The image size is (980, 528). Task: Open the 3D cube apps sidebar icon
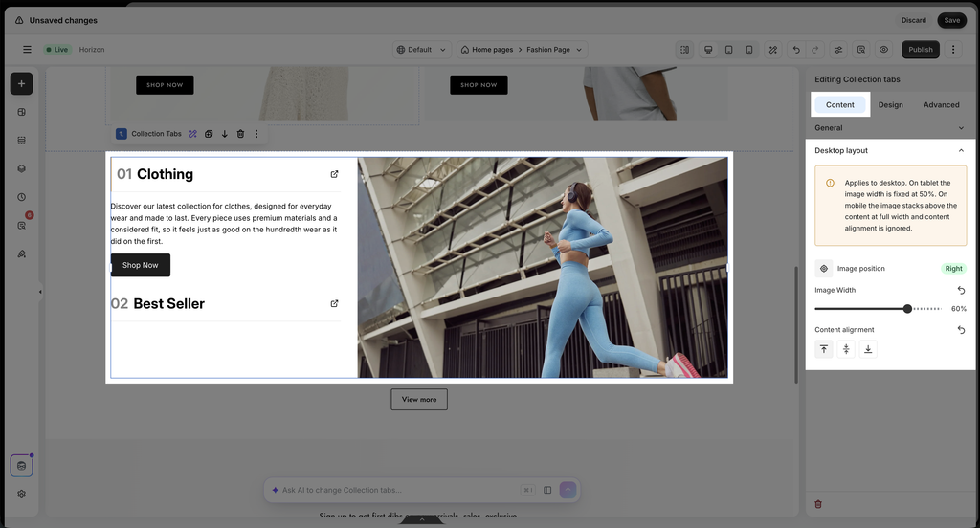coord(21,168)
